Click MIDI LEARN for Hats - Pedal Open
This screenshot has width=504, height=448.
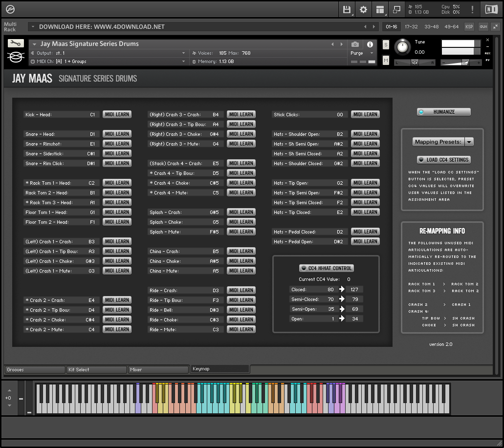(x=365, y=241)
